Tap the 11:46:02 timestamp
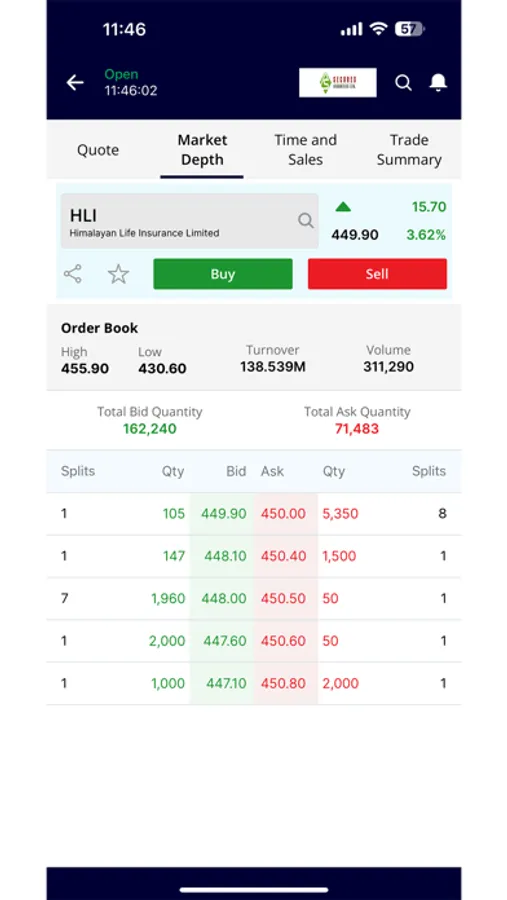Screen dimensions: 507x900 click(x=131, y=91)
